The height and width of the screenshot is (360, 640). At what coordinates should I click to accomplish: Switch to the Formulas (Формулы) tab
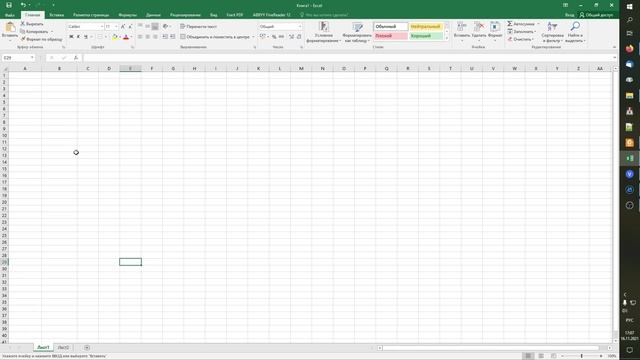click(127, 15)
